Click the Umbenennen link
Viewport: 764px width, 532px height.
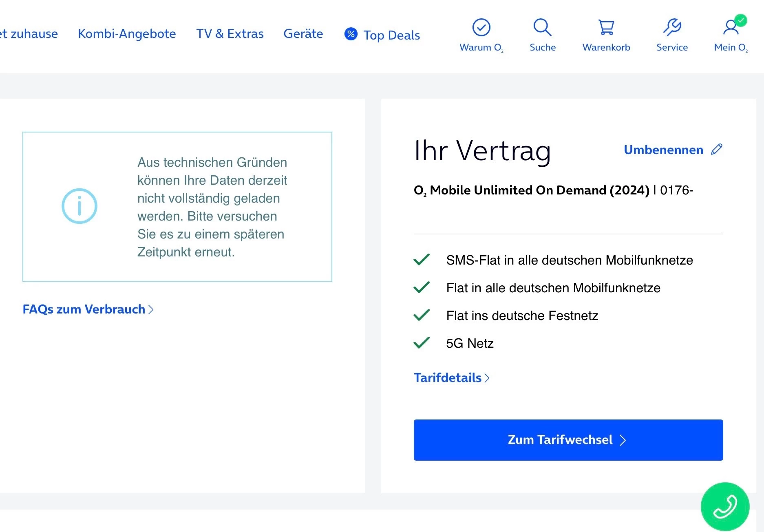pos(663,150)
